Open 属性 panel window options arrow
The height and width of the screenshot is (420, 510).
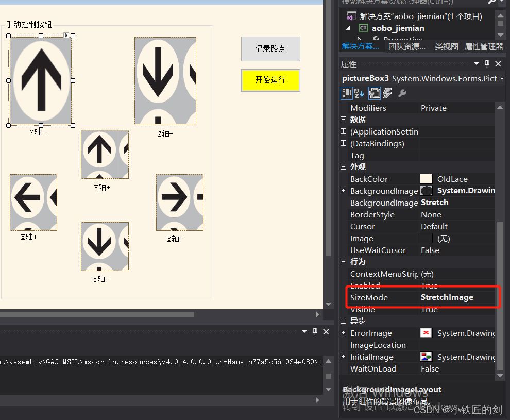tap(477, 64)
